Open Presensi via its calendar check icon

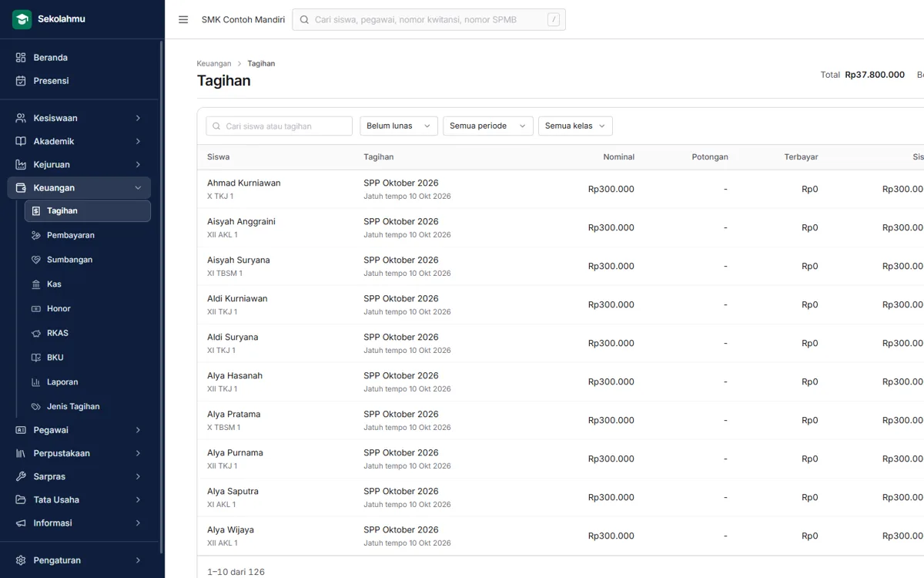(x=21, y=81)
